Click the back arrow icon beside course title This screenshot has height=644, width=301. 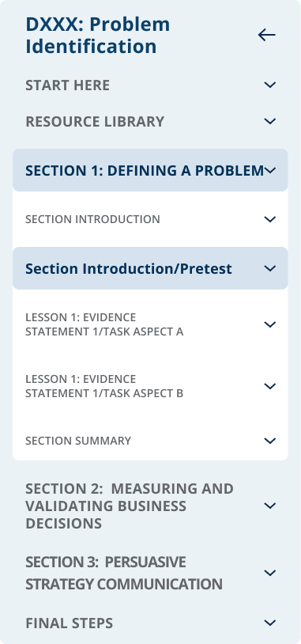pos(266,36)
